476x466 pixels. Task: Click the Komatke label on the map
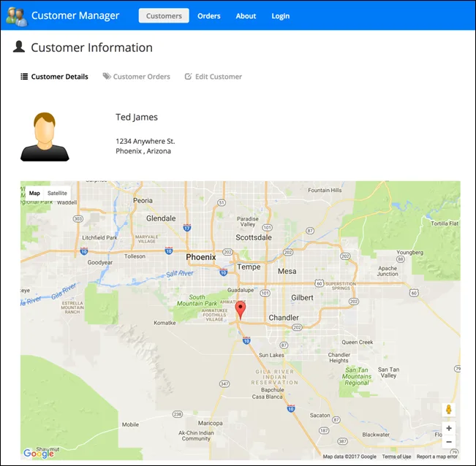[x=165, y=323]
